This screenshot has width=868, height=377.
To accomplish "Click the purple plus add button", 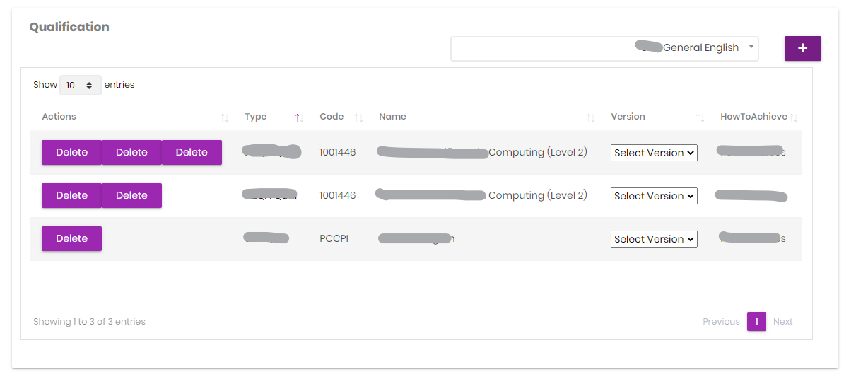I will [x=802, y=48].
